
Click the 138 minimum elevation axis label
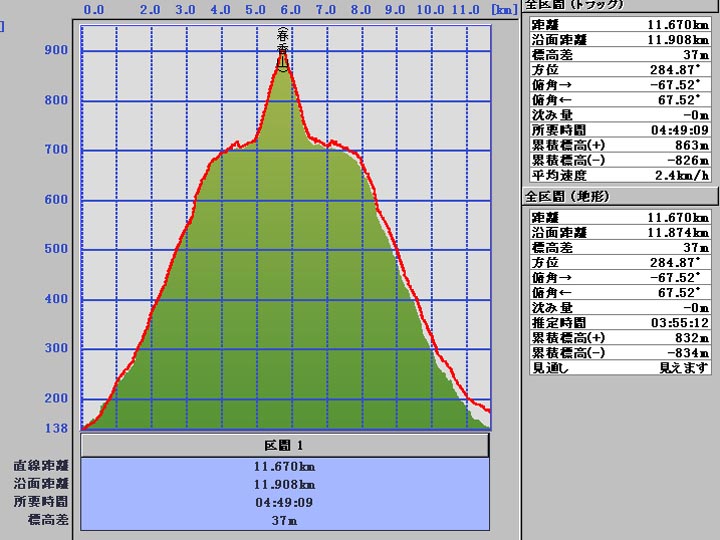55,429
